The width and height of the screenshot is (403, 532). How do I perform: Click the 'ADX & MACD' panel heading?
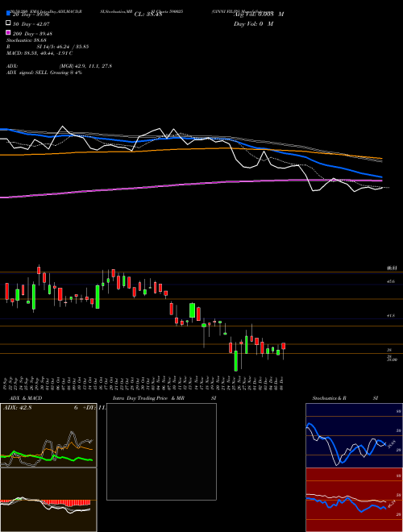point(26,398)
